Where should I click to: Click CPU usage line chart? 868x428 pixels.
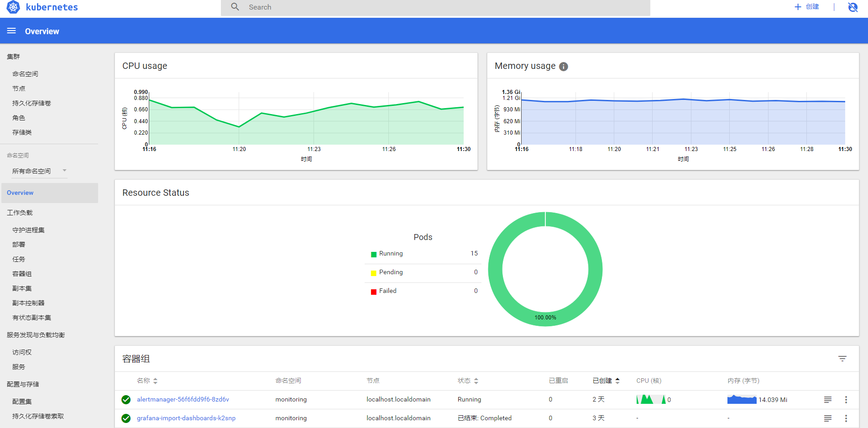tap(306, 119)
